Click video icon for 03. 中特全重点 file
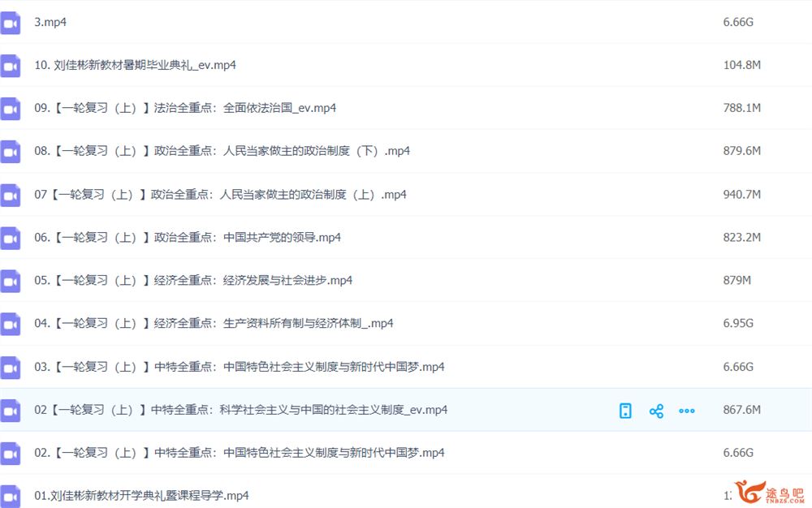The image size is (812, 508). point(10,368)
